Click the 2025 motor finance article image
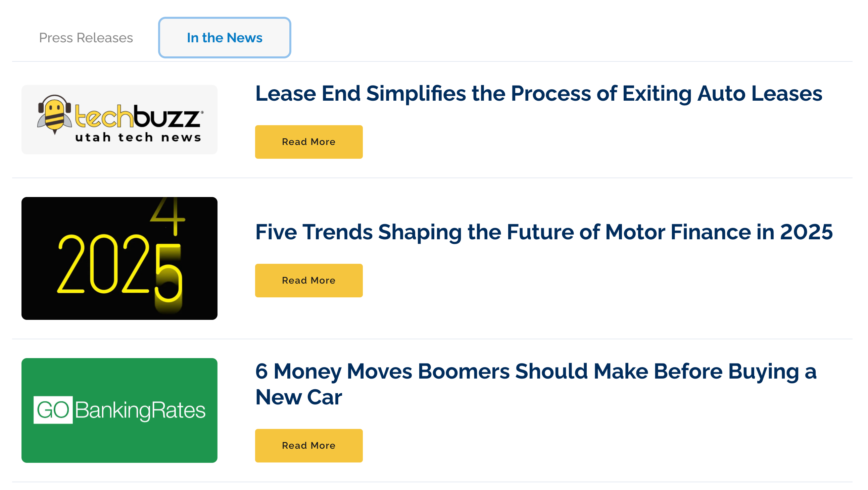 (x=119, y=258)
